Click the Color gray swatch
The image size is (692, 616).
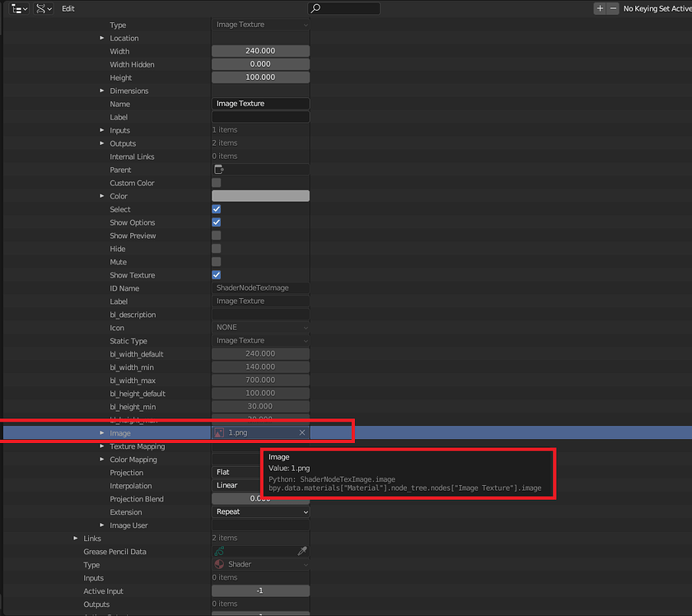click(x=260, y=196)
